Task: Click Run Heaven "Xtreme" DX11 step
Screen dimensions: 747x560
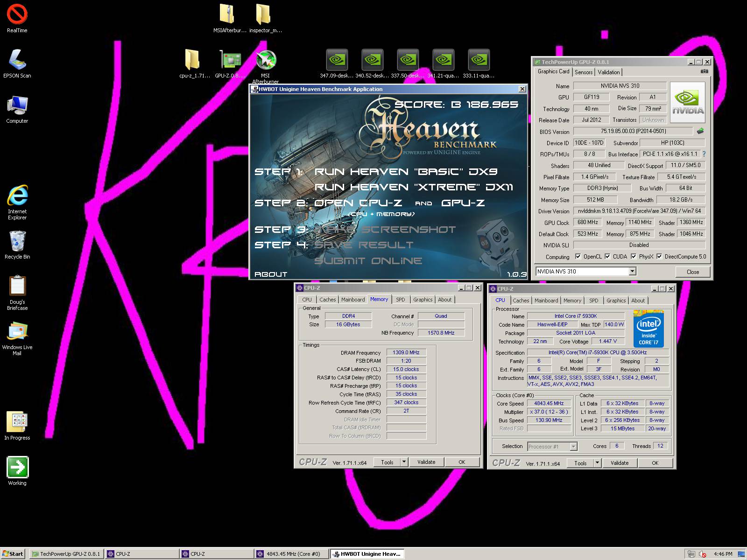Action: click(x=414, y=187)
